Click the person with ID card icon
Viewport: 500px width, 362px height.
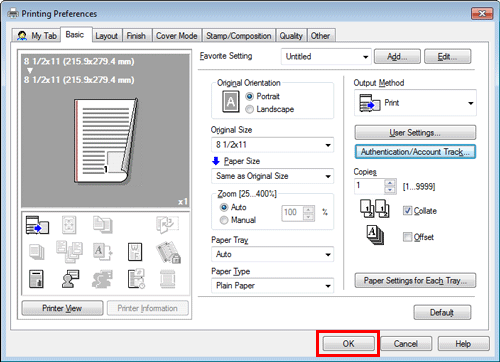70,279
